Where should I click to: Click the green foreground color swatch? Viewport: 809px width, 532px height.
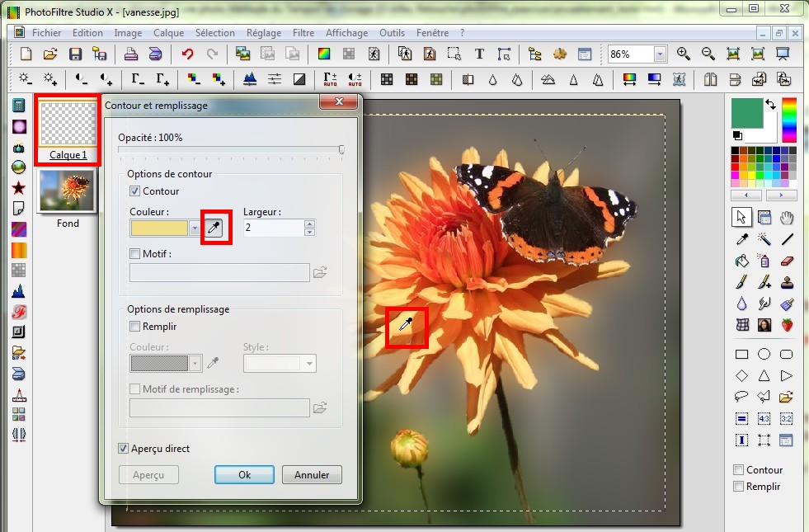[746, 113]
